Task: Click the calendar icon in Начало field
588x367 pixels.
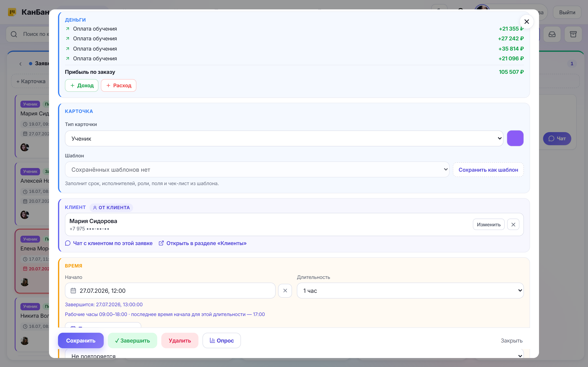Action: tap(73, 291)
